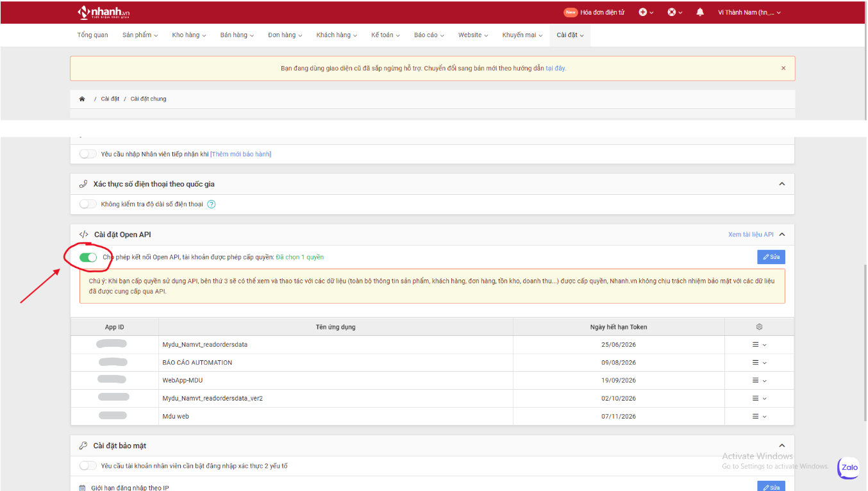Collapse the Xác thực số điện thoại section

pos(781,184)
